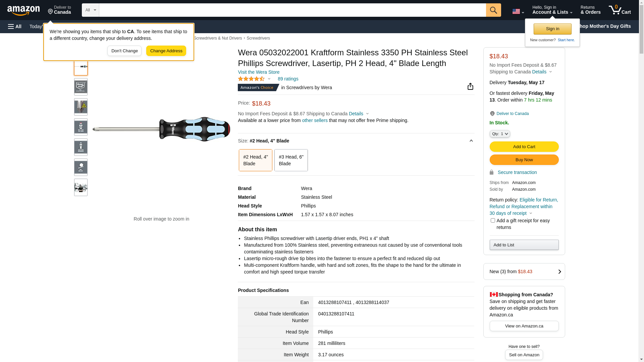644x362 pixels.
Task: Click the US flag language selector
Action: [518, 11]
